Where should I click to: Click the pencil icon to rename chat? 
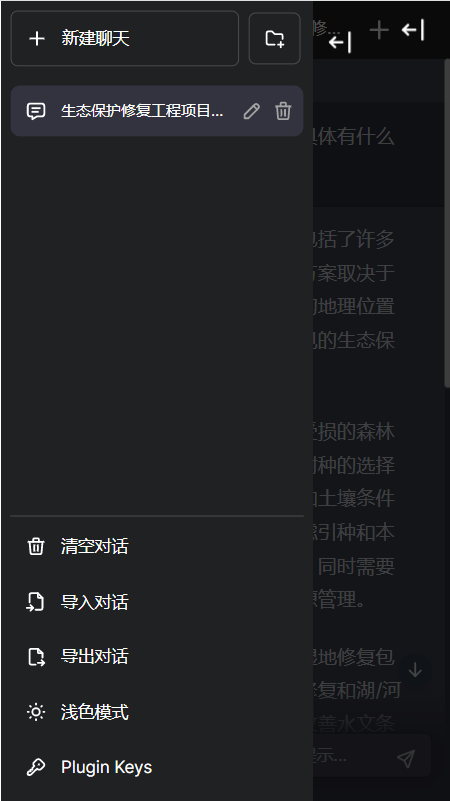252,111
